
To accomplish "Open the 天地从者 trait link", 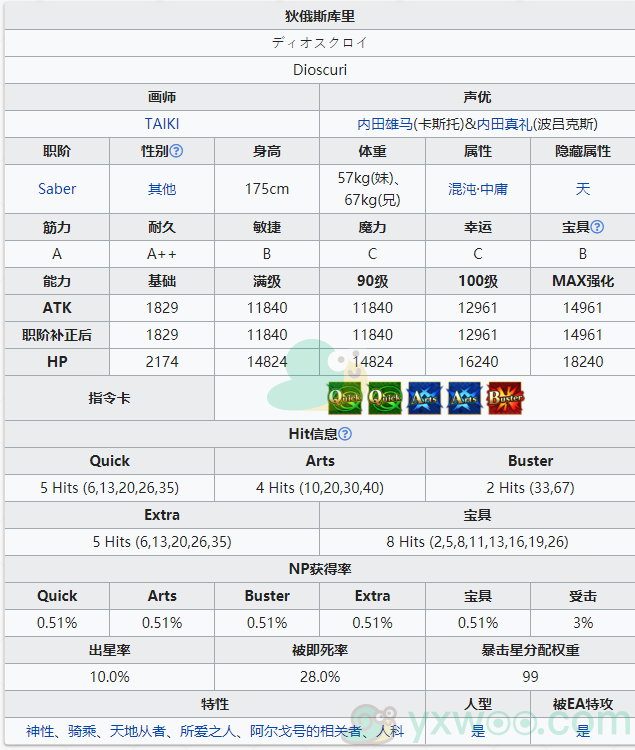I will [x=138, y=731].
